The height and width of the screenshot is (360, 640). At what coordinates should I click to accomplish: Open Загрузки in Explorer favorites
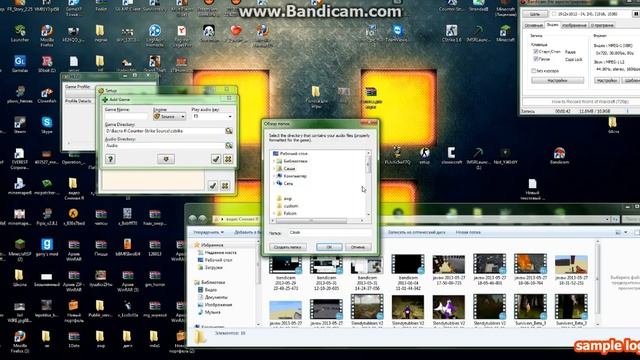[213, 267]
